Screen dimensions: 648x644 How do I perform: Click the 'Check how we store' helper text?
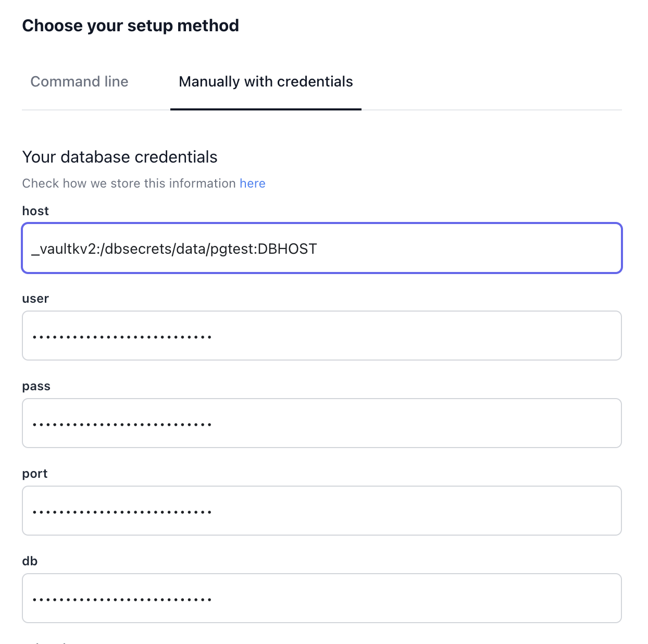tap(129, 183)
